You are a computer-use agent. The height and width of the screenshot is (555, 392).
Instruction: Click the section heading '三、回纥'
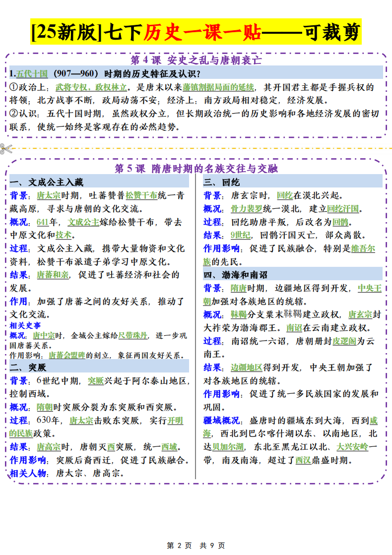click(x=222, y=183)
